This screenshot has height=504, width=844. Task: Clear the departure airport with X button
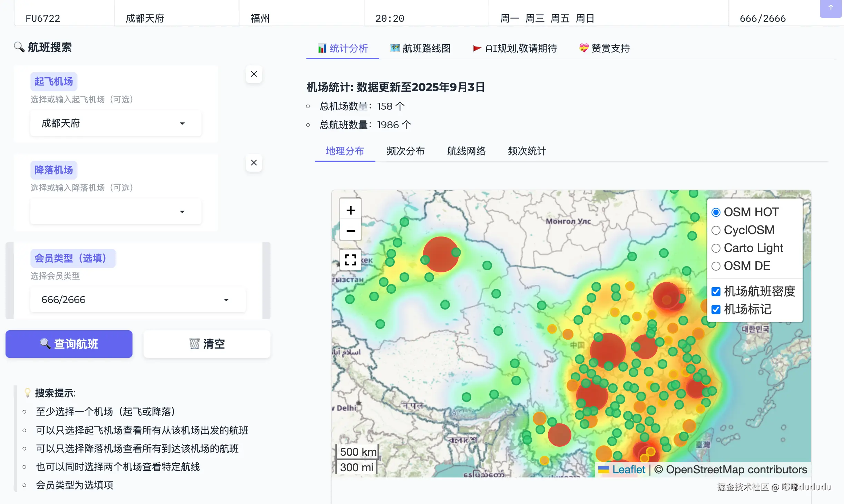(x=254, y=74)
